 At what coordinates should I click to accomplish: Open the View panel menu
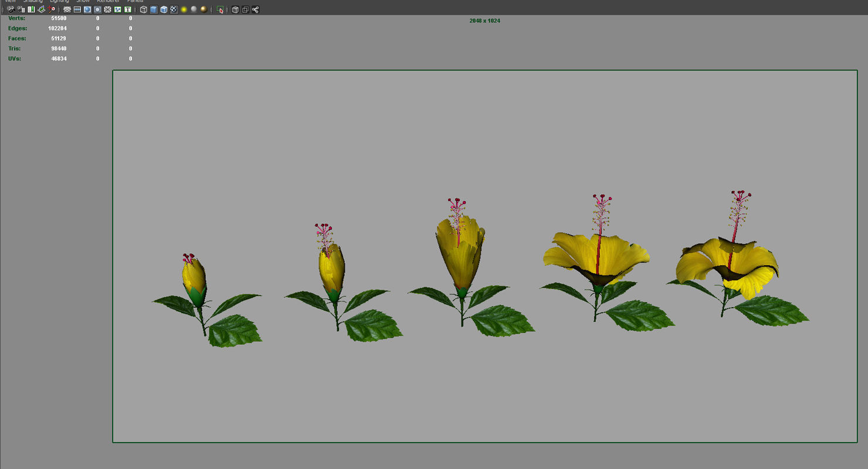tap(10, 1)
